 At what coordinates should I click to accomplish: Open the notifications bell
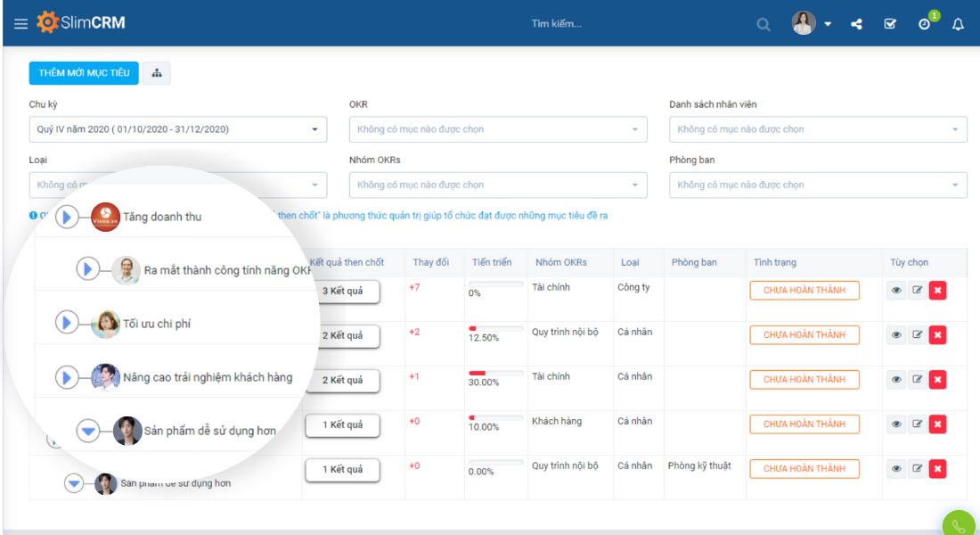point(958,24)
